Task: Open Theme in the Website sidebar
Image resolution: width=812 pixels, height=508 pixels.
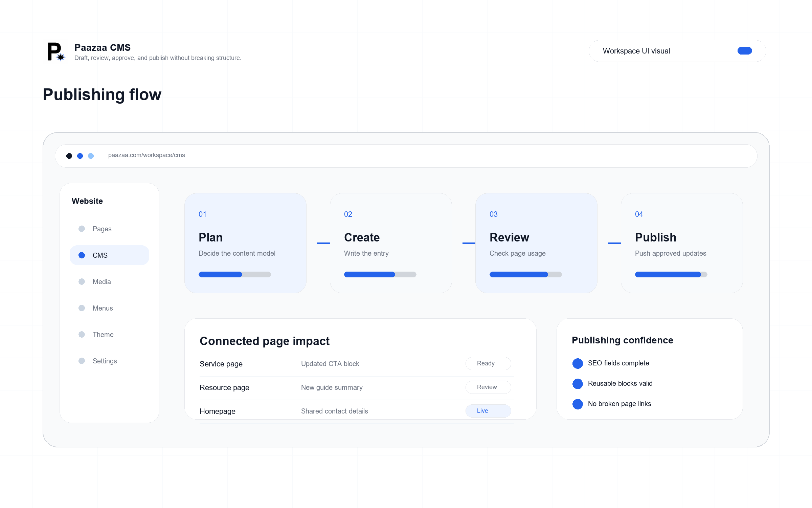Action: click(109, 335)
